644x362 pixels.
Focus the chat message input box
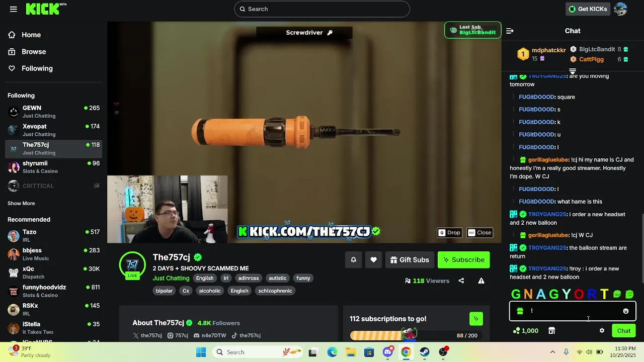[x=573, y=311]
